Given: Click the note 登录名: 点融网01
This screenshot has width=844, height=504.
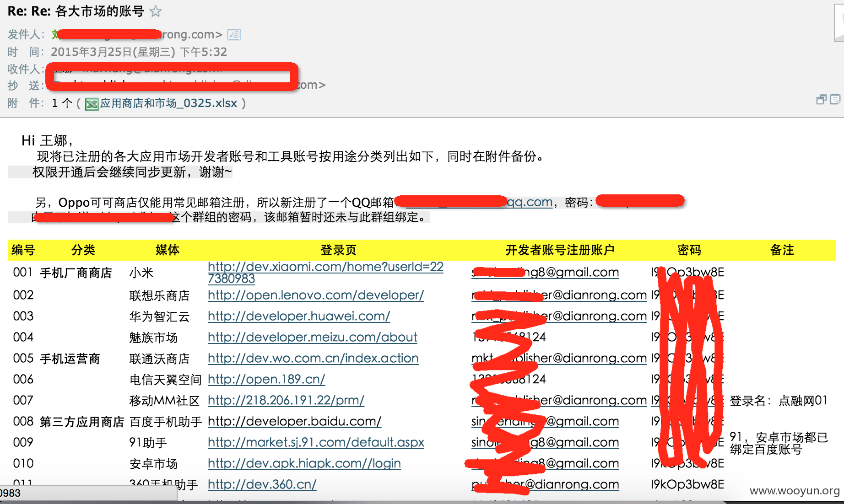Looking at the screenshot, I should point(779,401).
